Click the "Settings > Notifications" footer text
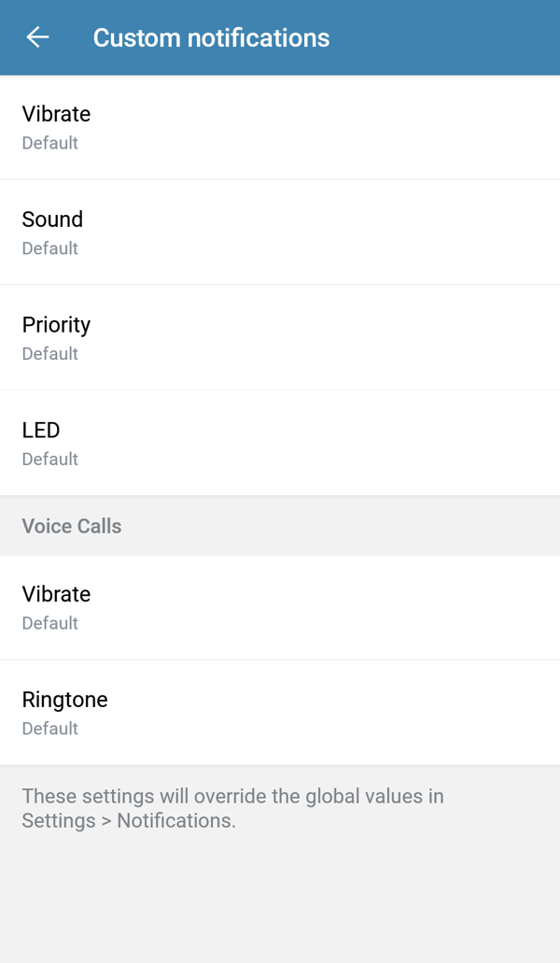560x963 pixels. point(129,821)
